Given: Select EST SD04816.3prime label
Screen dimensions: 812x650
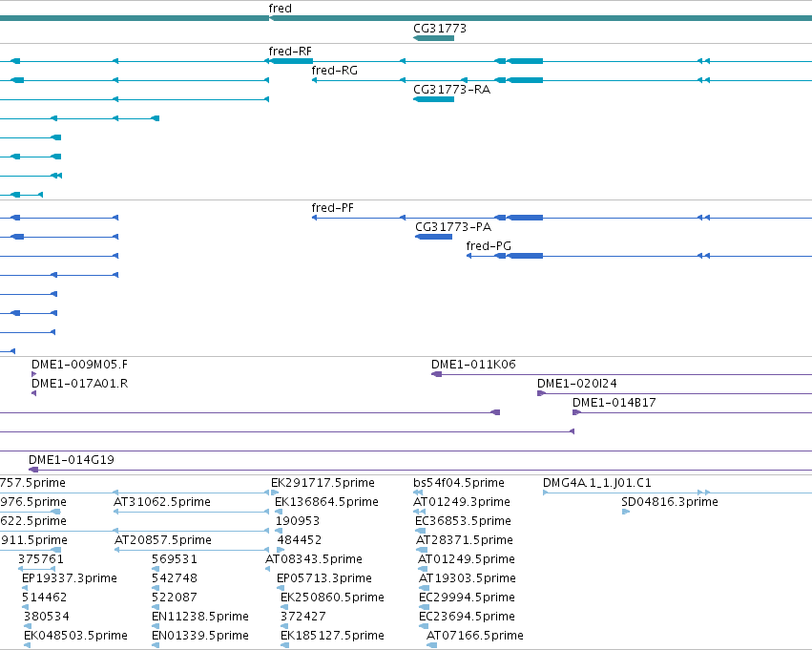Looking at the screenshot, I should coord(670,501).
